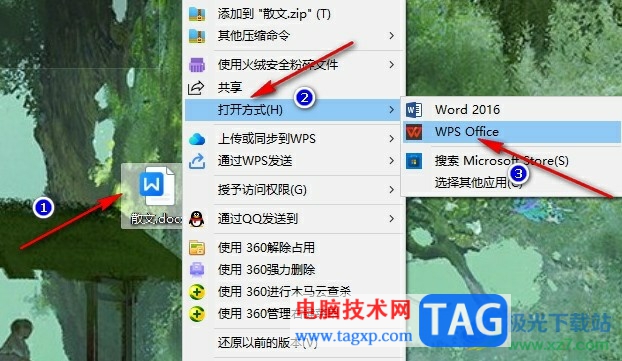Click the archive icon beside 其他压缩命令

[197, 36]
